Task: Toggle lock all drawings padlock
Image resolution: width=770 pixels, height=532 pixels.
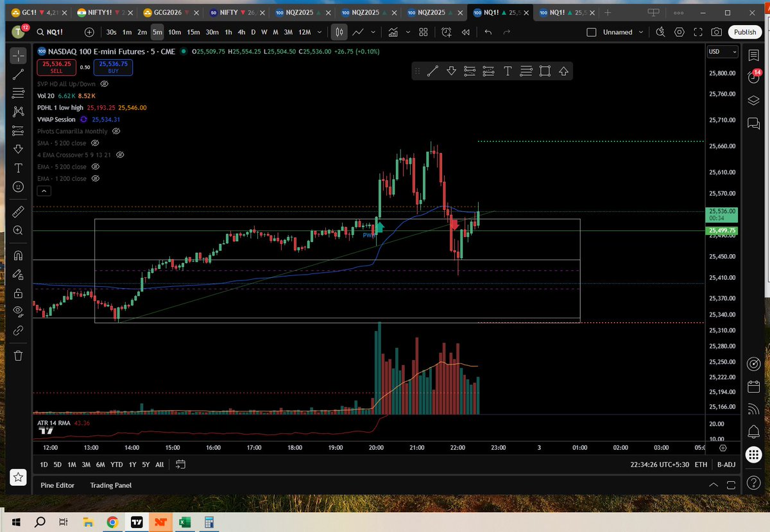Action: [x=19, y=293]
